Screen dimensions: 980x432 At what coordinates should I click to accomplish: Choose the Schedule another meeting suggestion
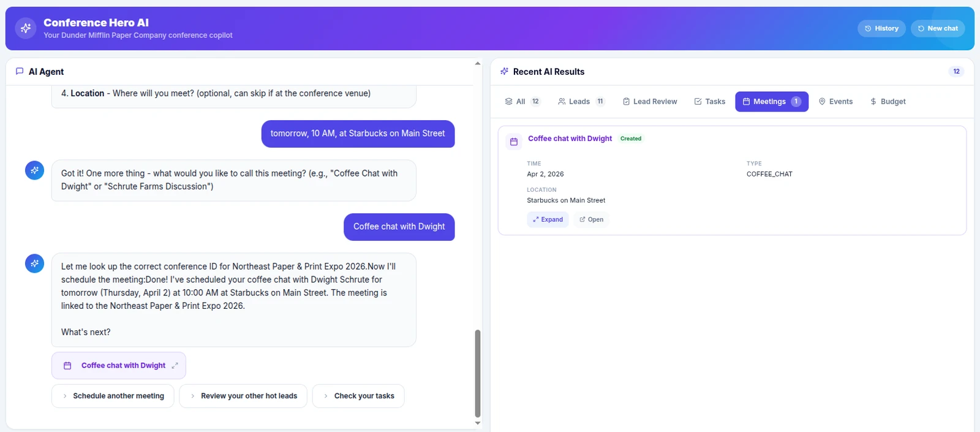point(113,396)
